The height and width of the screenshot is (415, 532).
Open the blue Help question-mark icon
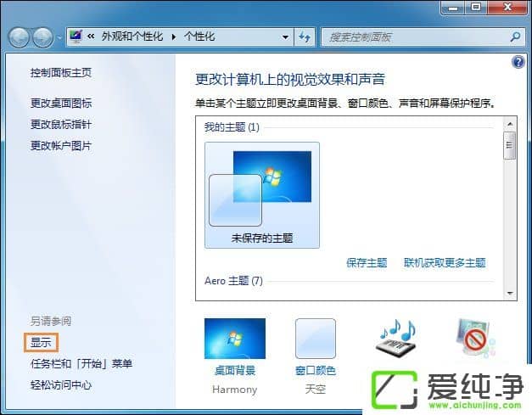518,62
